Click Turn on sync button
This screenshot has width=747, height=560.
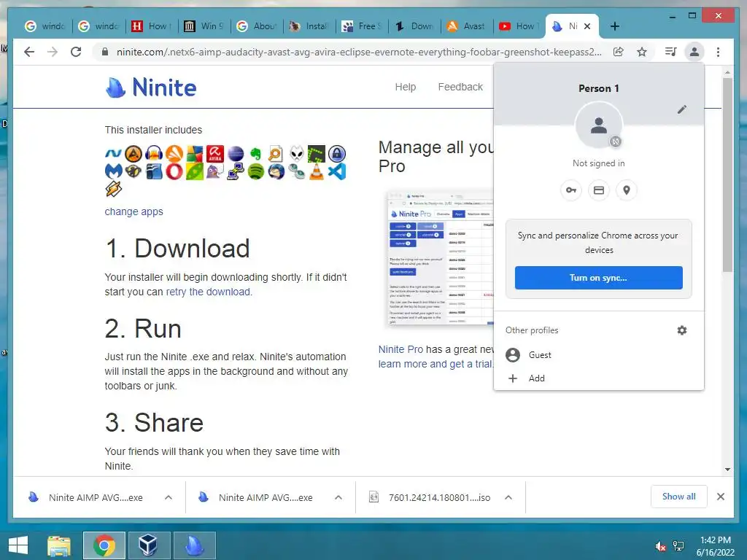tap(598, 278)
